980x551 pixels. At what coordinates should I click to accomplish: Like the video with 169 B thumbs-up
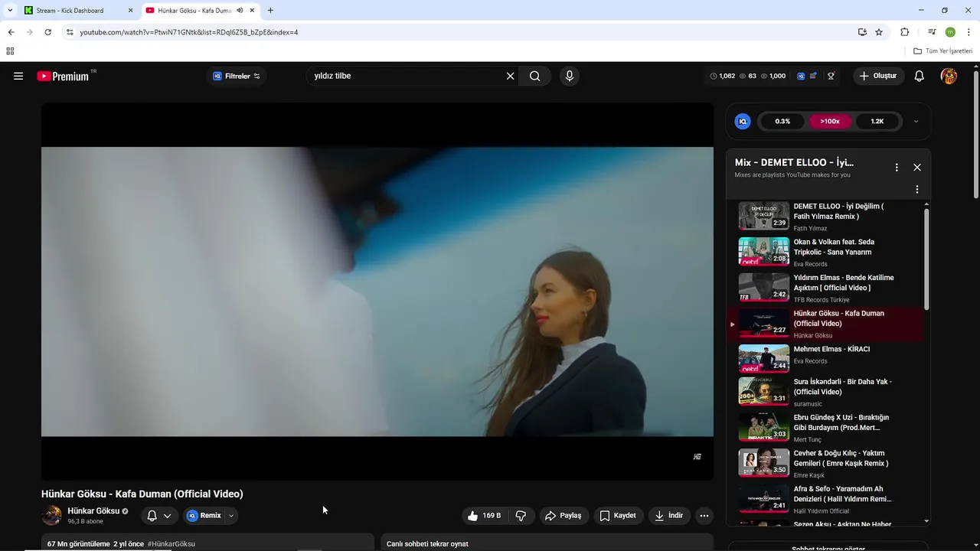[485, 516]
